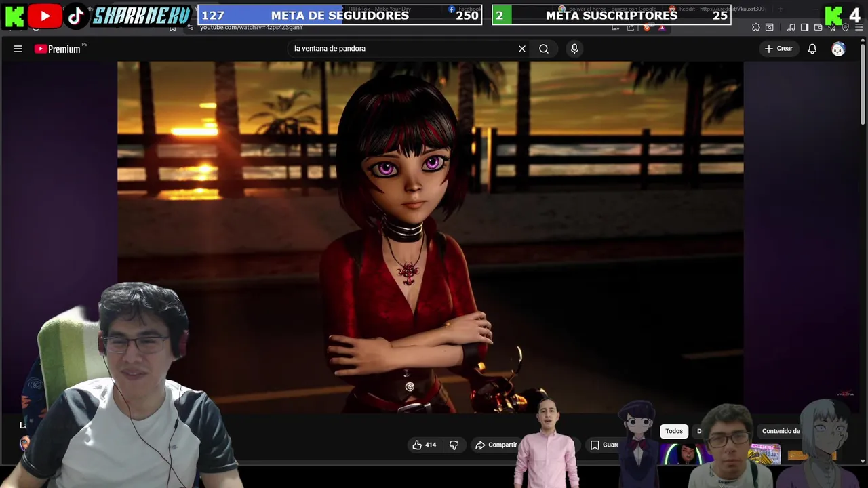Open the Brave Shields lion icon
Screen dimensions: 868x488
click(x=646, y=27)
